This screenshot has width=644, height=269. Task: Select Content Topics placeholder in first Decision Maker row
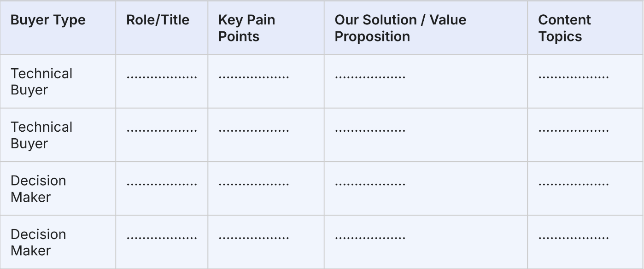[x=574, y=184]
